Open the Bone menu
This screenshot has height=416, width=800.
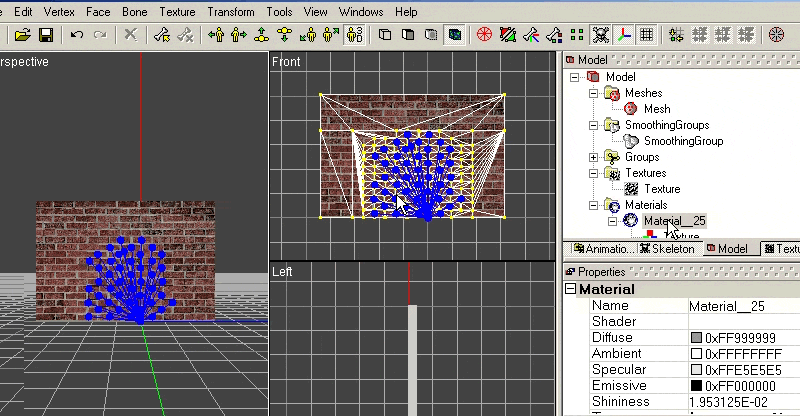tap(135, 12)
